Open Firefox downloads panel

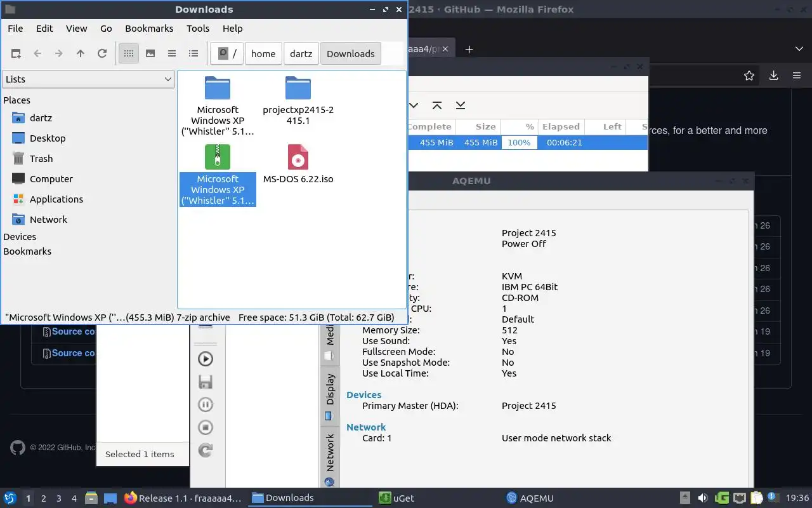[774, 76]
